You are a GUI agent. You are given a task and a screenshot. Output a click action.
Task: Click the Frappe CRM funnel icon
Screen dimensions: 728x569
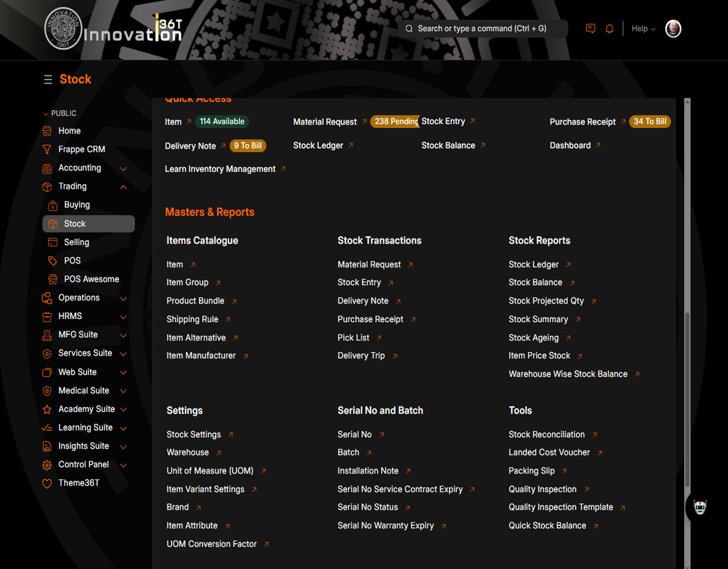(x=47, y=150)
